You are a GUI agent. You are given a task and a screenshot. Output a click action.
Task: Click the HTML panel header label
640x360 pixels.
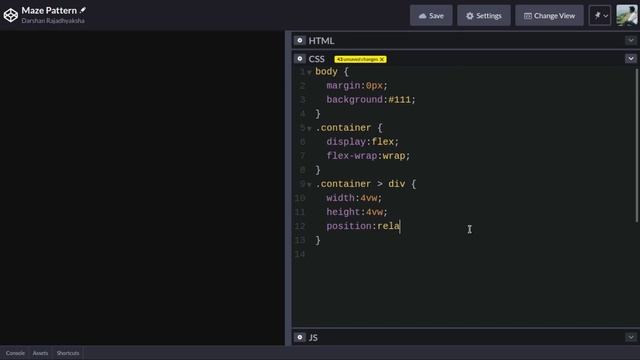321,40
